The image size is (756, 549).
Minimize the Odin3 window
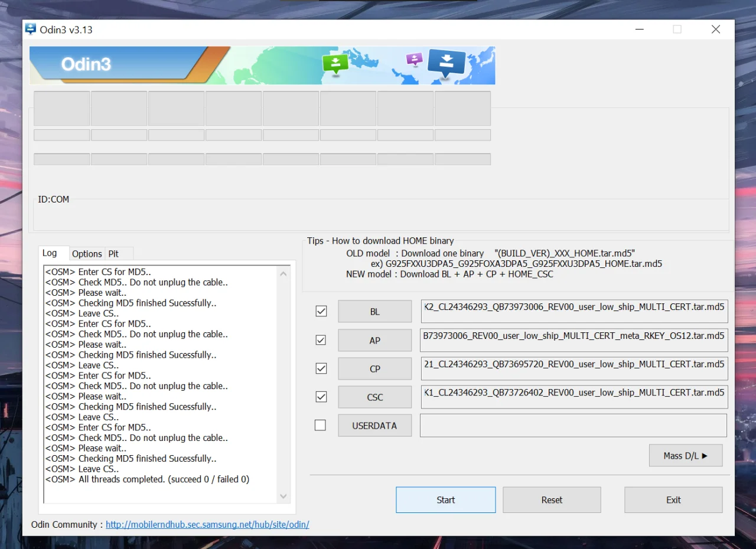[x=639, y=30]
